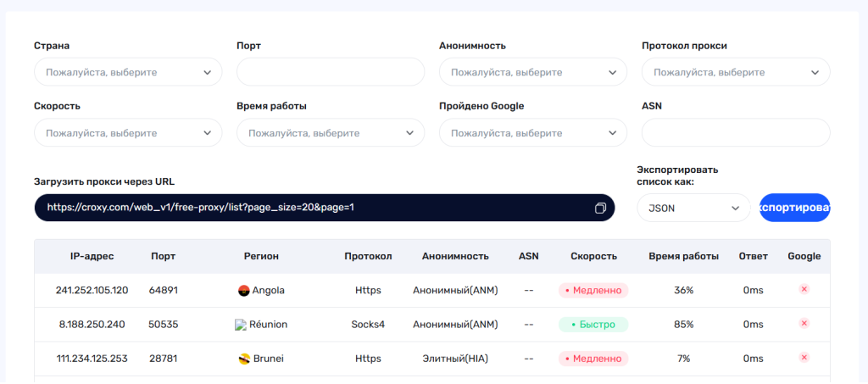Click the copy URL icon
This screenshot has height=384, width=868.
[x=600, y=208]
